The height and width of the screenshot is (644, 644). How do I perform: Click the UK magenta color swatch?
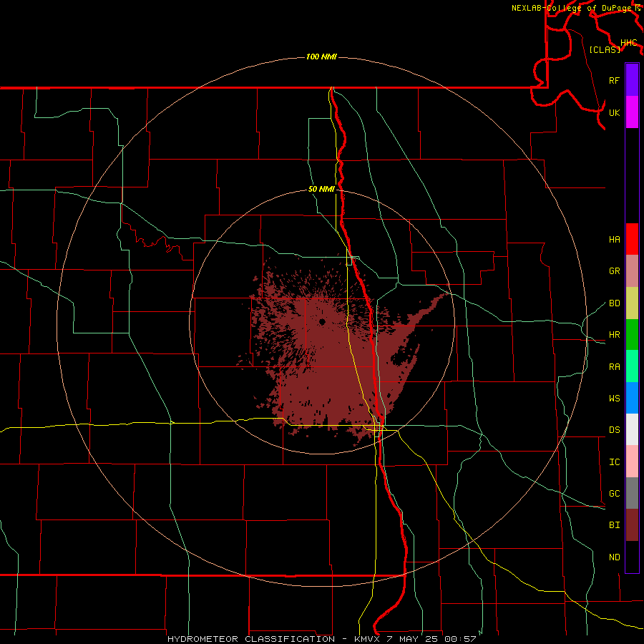point(632,112)
